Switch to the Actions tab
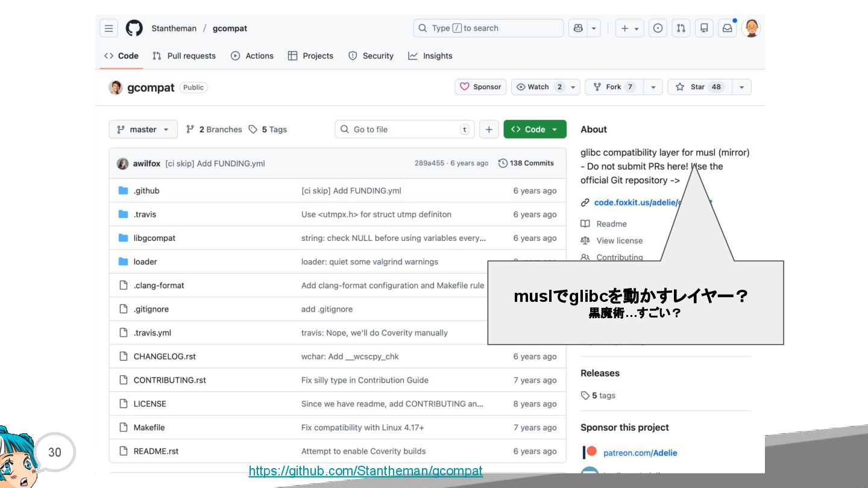The width and height of the screenshot is (868, 488). 252,55
